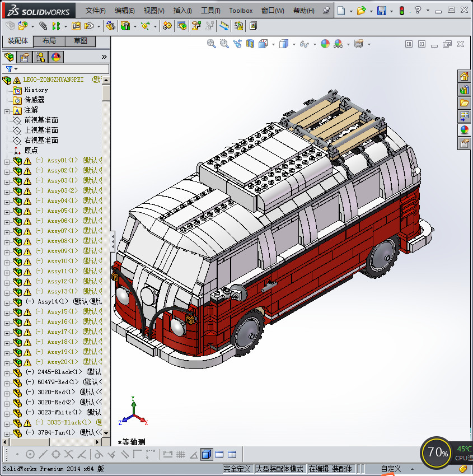Click the Section View icon

[x=250, y=44]
